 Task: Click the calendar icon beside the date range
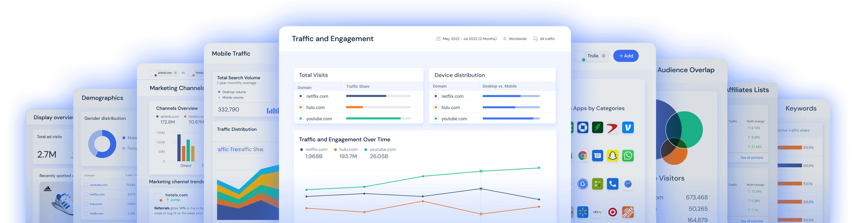(x=438, y=39)
